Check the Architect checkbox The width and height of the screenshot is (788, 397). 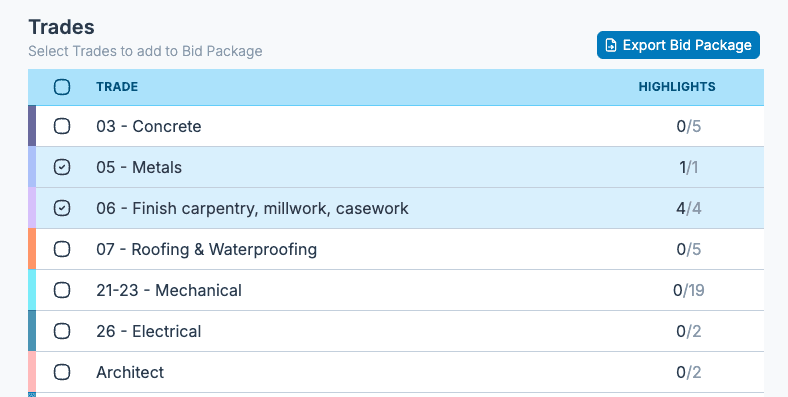click(62, 372)
